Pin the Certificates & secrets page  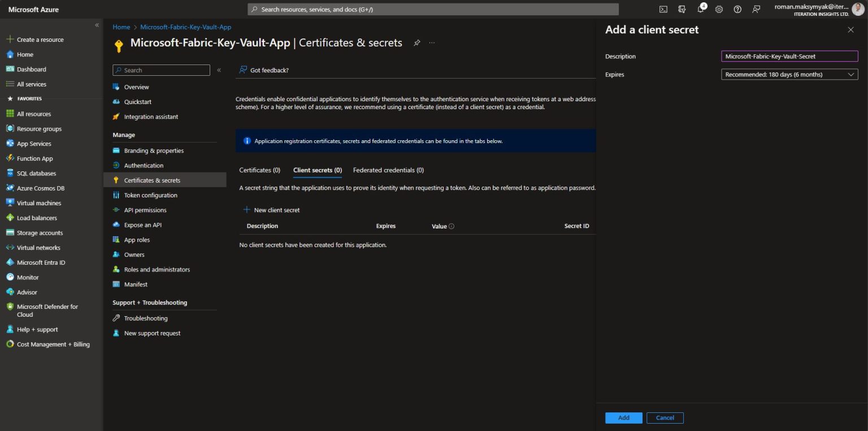pos(416,42)
